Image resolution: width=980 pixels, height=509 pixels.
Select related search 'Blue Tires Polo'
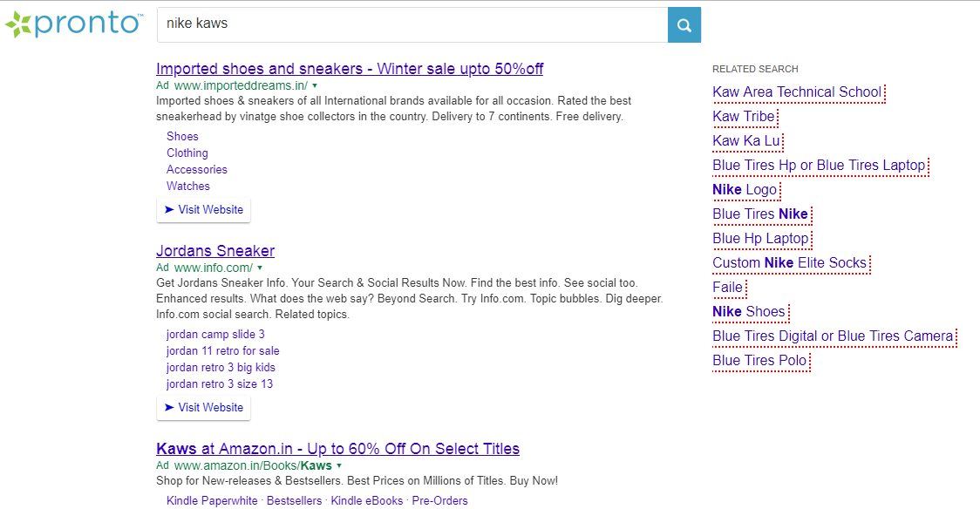759,360
